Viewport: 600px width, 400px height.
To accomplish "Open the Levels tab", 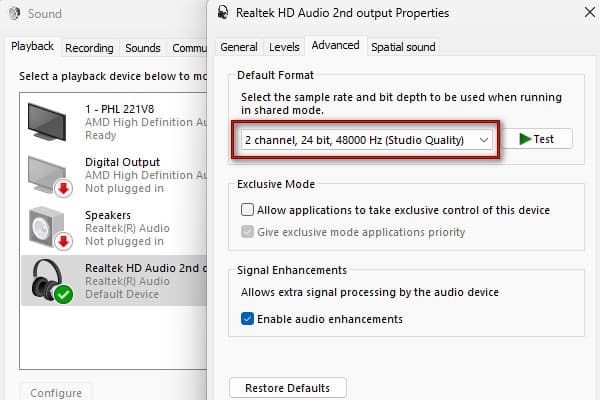I will (284, 47).
